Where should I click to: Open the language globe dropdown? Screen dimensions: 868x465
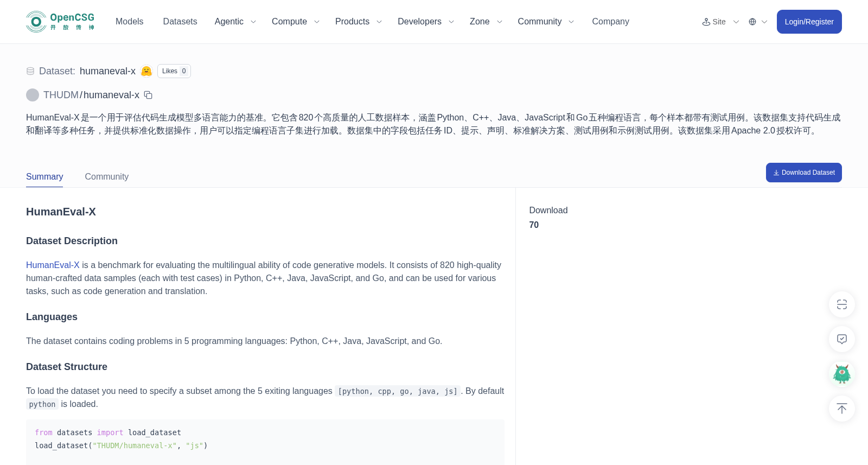[x=758, y=22]
